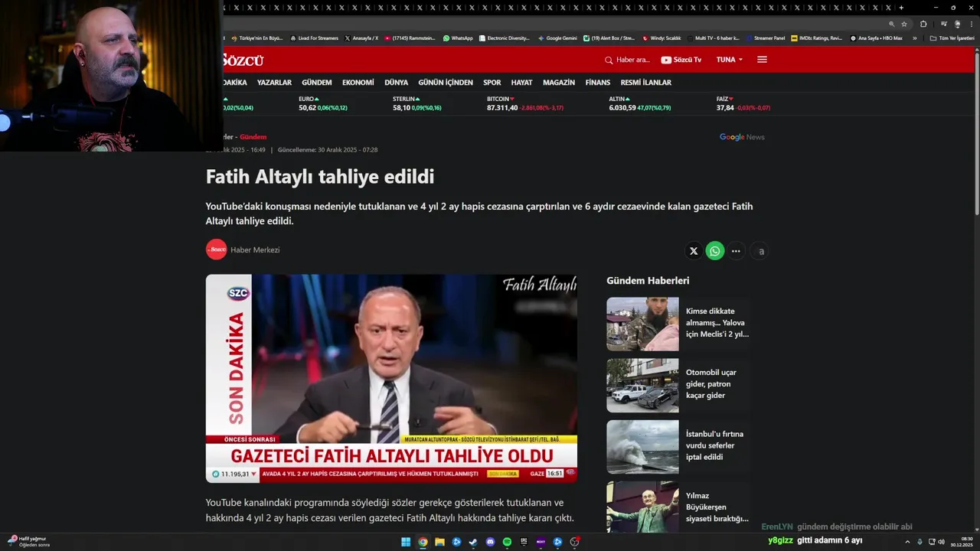Screen dimensions: 980x551
Task: Go to FİNANS section
Action: pyautogui.click(x=598, y=83)
